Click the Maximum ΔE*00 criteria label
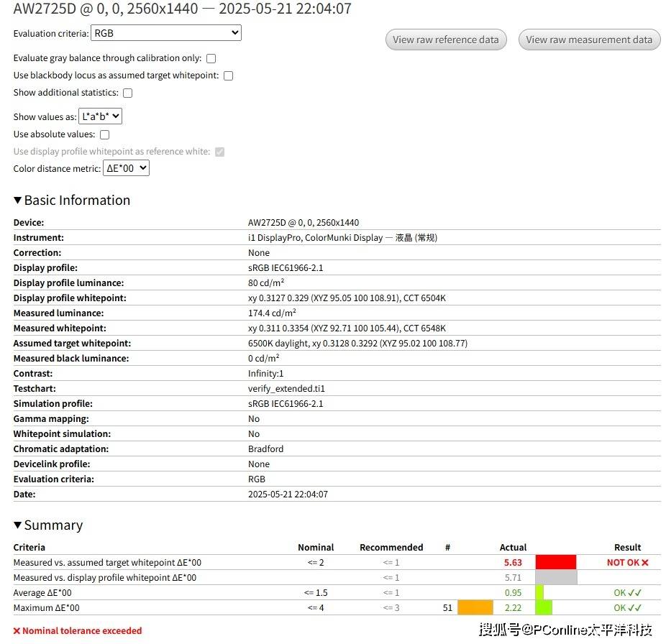The height and width of the screenshot is (644, 666). coord(46,608)
